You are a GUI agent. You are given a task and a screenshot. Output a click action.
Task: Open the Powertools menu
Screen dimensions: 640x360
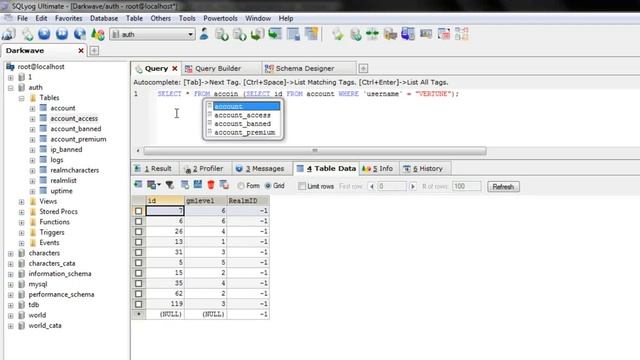tap(220, 18)
